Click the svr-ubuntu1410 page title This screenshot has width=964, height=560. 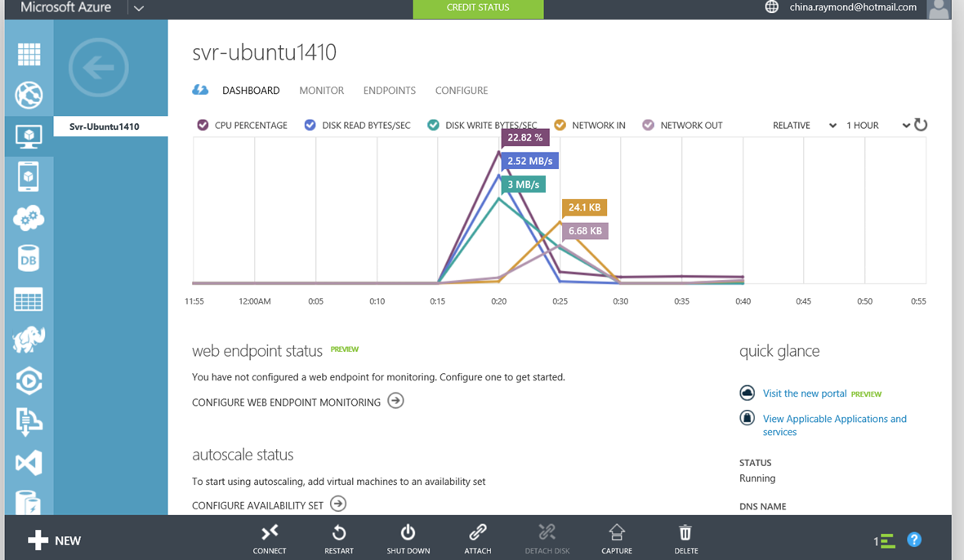click(265, 52)
